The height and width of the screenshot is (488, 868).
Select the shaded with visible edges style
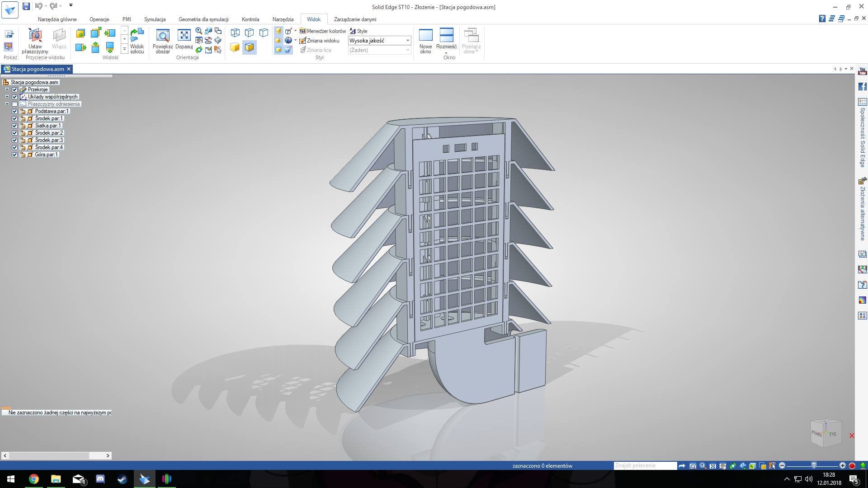pos(250,47)
